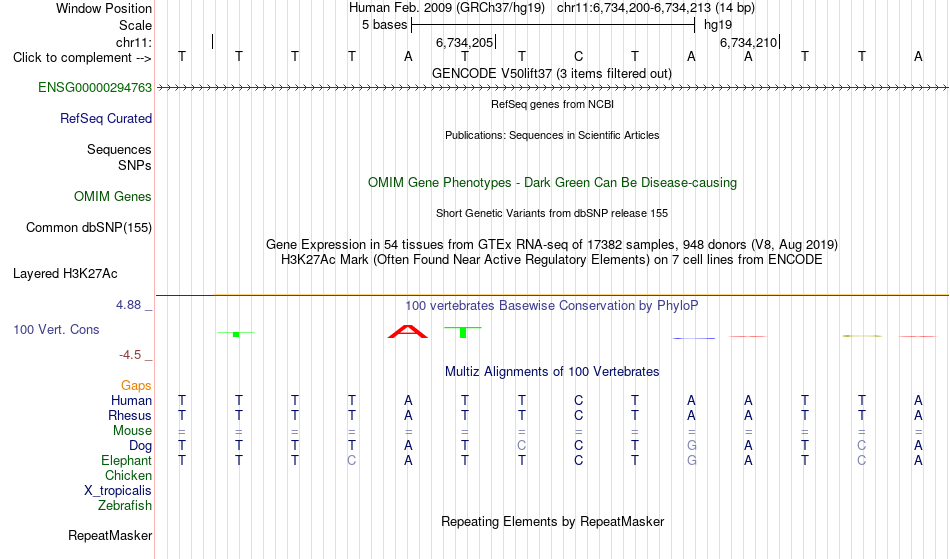Select the Rhesus alignment row label
This screenshot has width=950, height=559.
[x=130, y=415]
